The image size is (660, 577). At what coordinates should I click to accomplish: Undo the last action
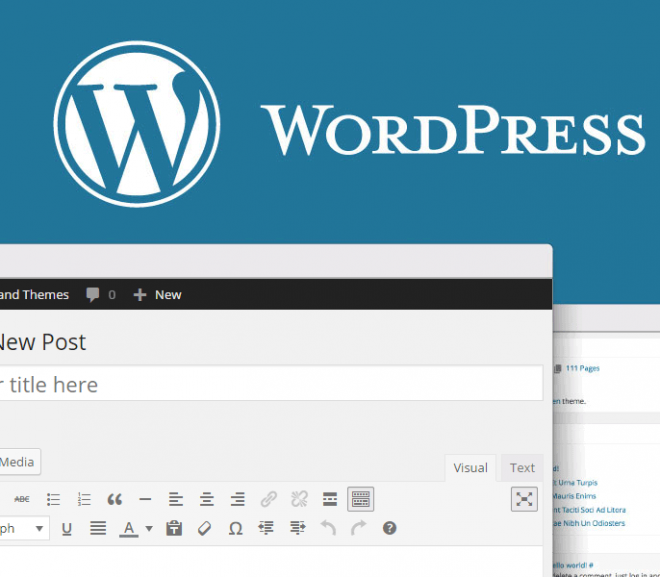[328, 528]
